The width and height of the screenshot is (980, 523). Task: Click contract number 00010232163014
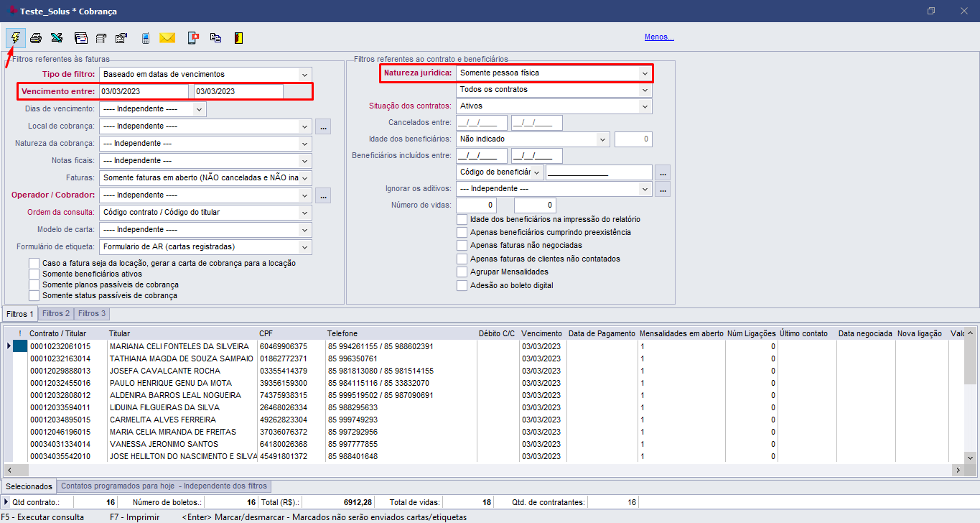60,358
